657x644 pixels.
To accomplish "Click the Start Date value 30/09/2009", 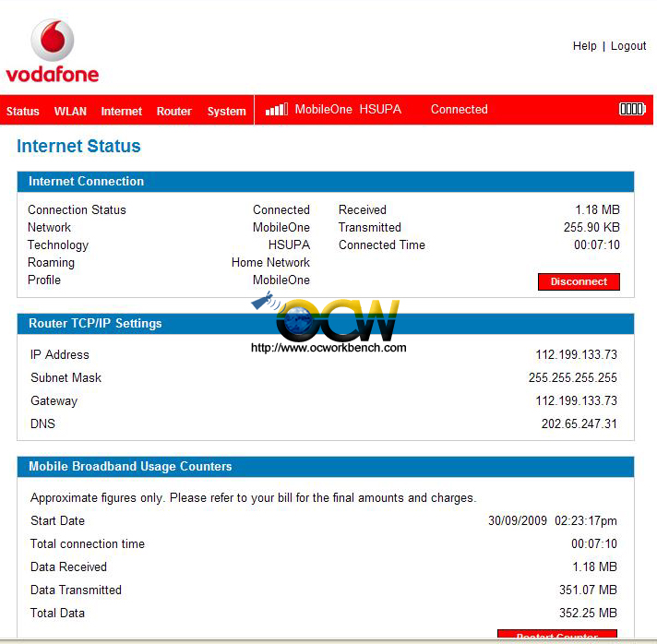I will click(x=518, y=520).
